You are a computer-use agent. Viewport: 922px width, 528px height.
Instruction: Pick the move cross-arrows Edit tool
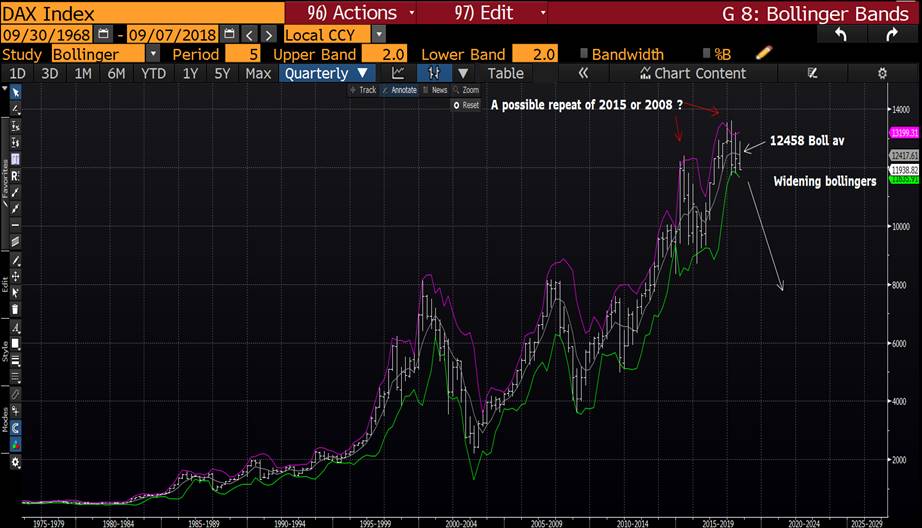15,276
